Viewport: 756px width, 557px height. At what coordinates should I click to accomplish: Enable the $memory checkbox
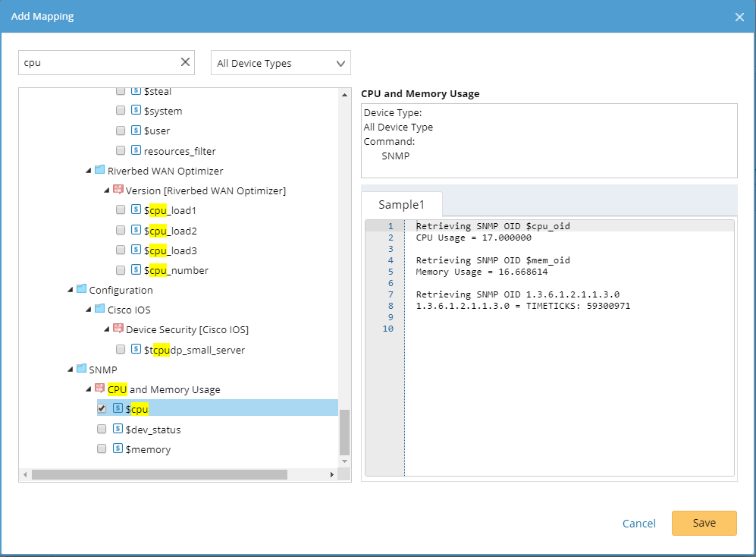102,449
